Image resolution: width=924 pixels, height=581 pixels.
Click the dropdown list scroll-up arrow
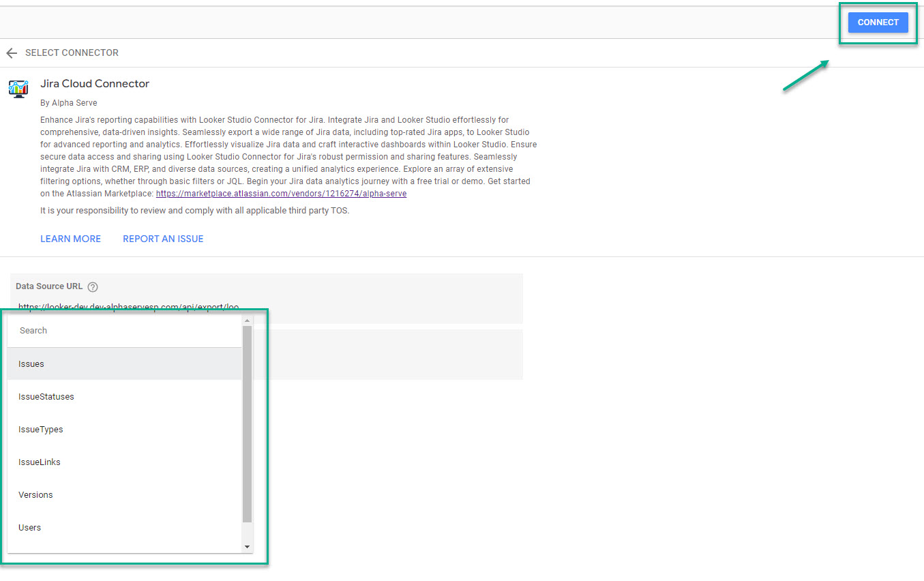click(x=247, y=321)
